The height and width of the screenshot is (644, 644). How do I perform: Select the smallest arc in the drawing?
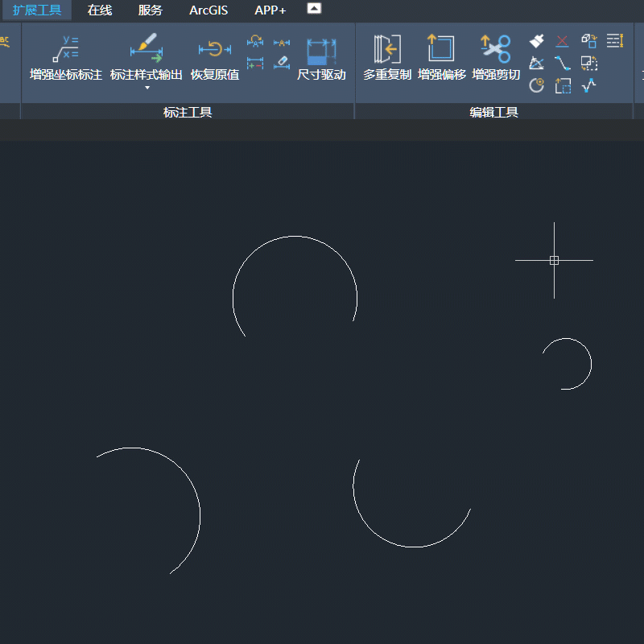[591, 362]
